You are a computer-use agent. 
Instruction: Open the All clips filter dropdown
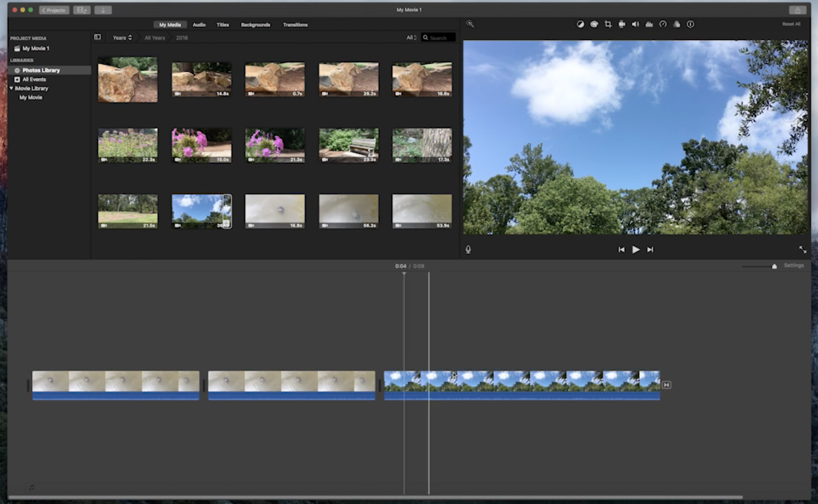pos(411,38)
